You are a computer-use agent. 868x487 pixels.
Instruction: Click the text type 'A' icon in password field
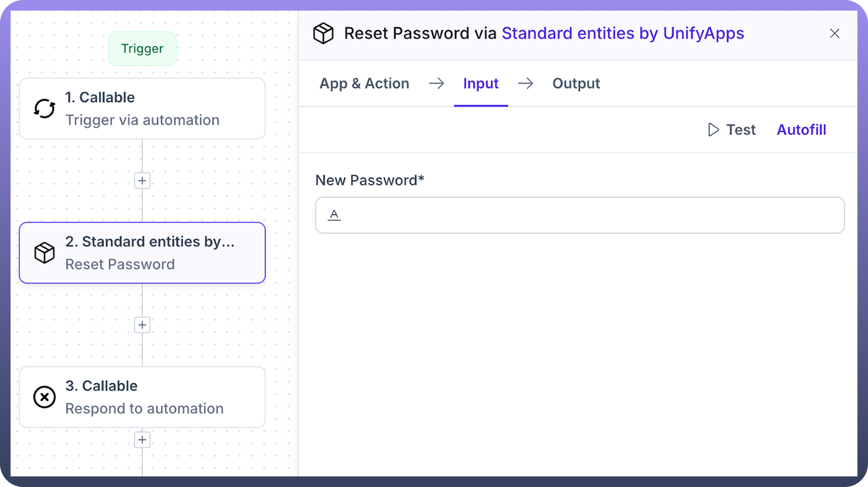tap(334, 215)
